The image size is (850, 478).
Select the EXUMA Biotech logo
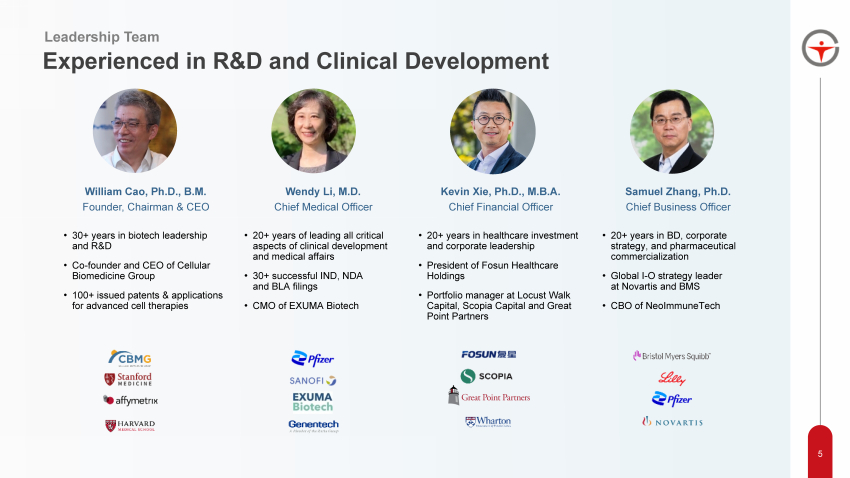pos(312,402)
